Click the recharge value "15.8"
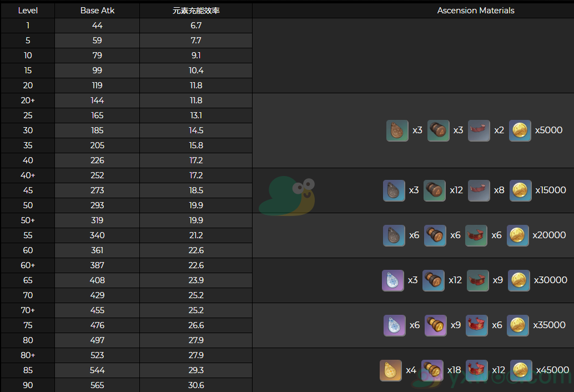 196,145
